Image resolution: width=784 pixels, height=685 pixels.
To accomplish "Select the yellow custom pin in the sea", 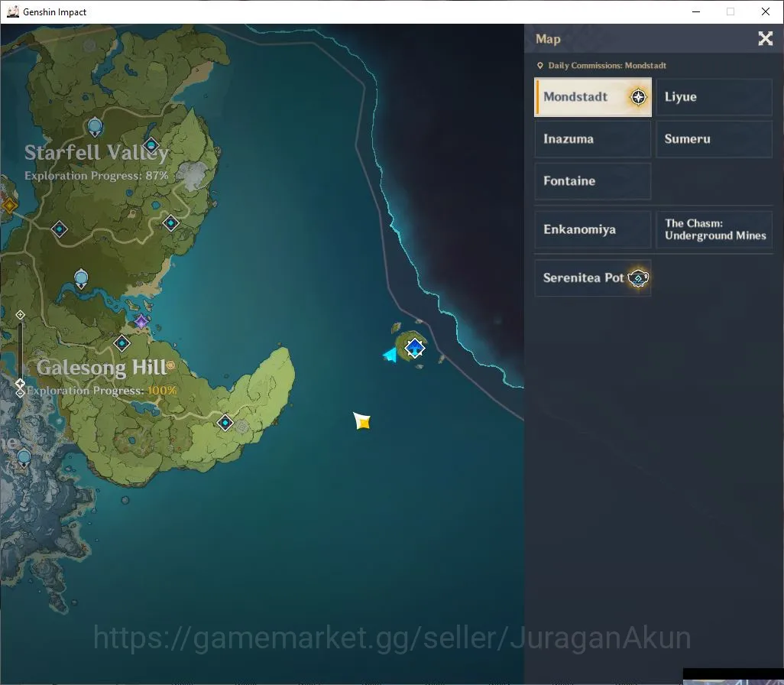I will tap(362, 421).
